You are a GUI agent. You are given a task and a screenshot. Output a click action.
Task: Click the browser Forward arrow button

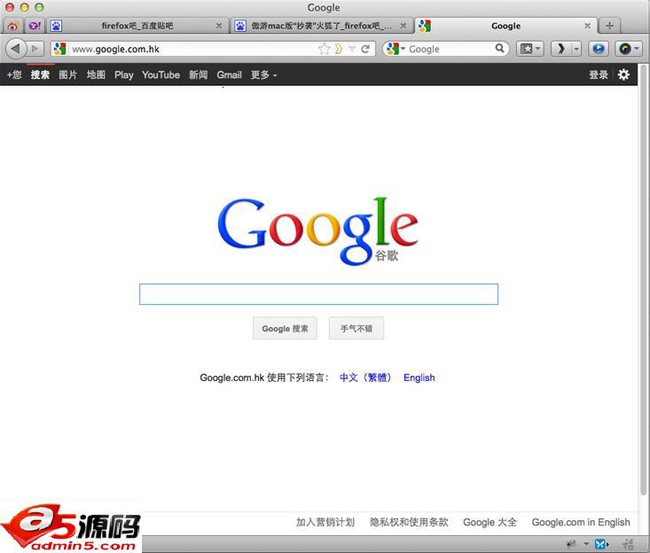click(x=36, y=49)
